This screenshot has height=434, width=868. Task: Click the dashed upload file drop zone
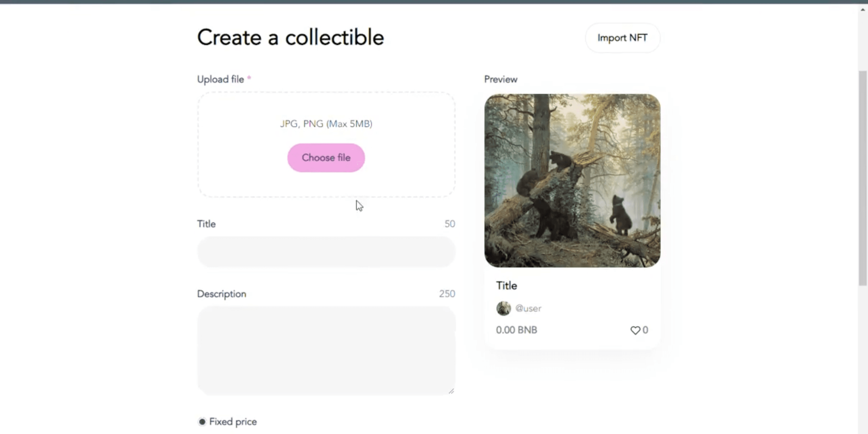click(x=243, y=145)
